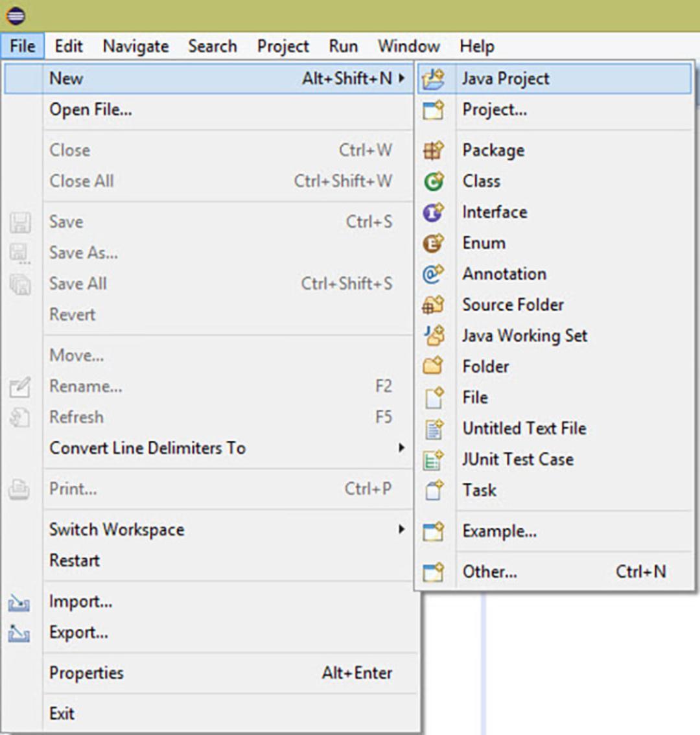Click the JUnit Test Case icon

(433, 460)
